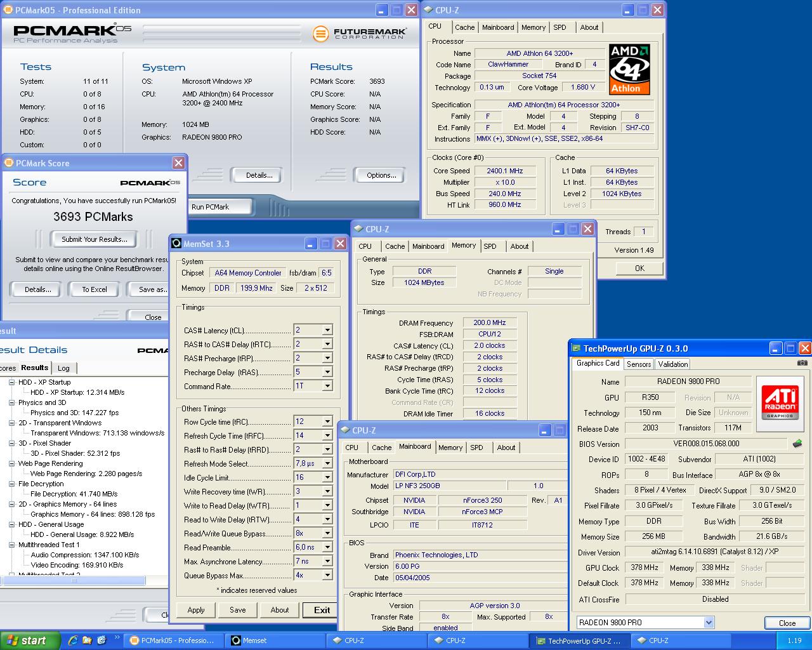Collapse the Physics and 3D result node

[x=11, y=402]
